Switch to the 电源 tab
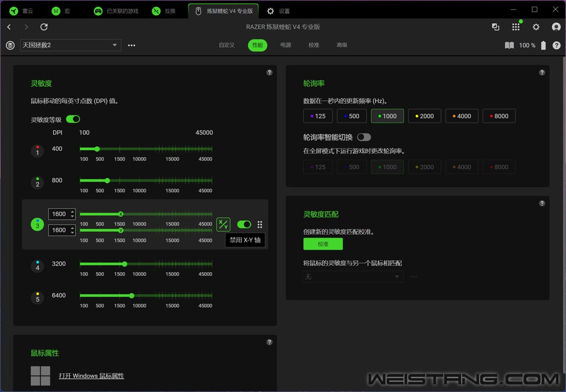Image resolution: width=566 pixels, height=392 pixels. click(285, 45)
